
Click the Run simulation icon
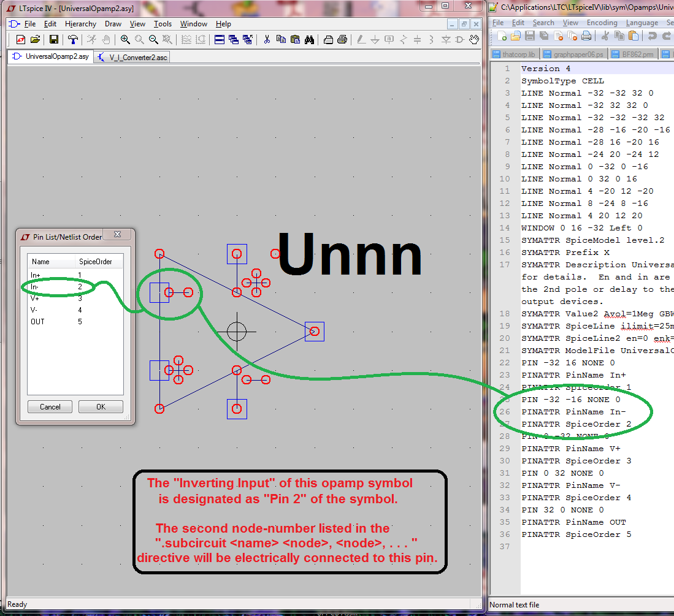(x=91, y=39)
